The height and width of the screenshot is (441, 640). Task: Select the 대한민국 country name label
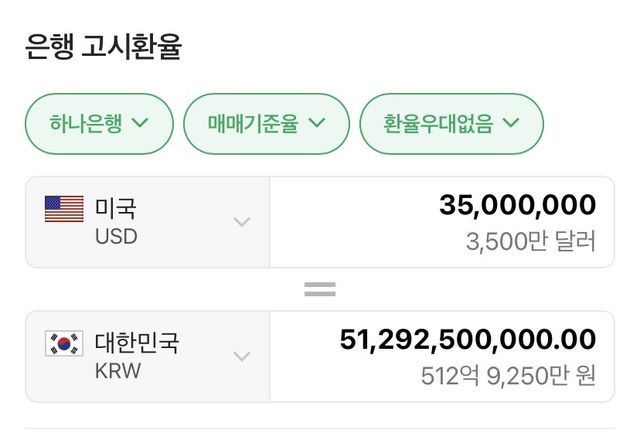(137, 343)
